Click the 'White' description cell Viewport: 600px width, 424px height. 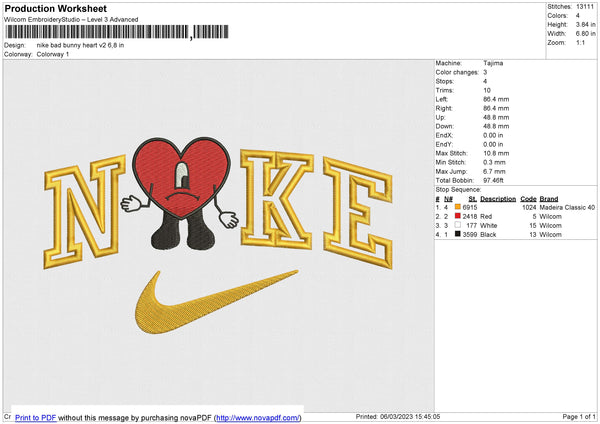pos(489,225)
